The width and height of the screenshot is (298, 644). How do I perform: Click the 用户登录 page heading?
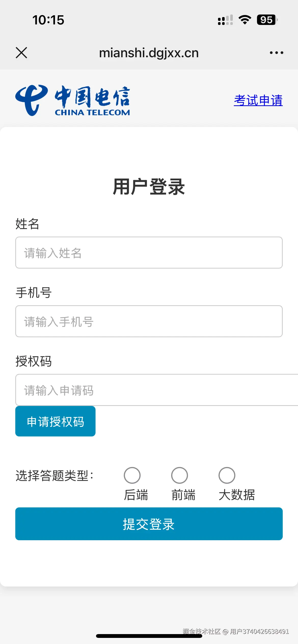[x=149, y=187]
